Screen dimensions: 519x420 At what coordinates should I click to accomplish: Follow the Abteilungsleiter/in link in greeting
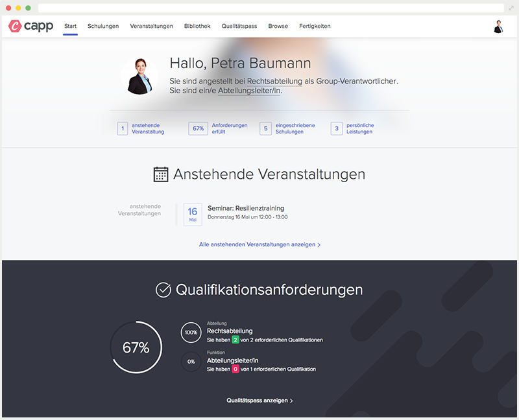point(249,91)
